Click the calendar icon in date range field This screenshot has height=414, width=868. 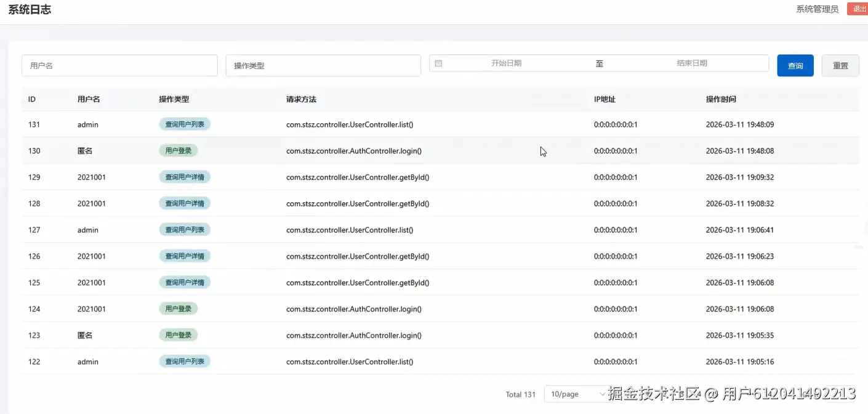pos(438,63)
